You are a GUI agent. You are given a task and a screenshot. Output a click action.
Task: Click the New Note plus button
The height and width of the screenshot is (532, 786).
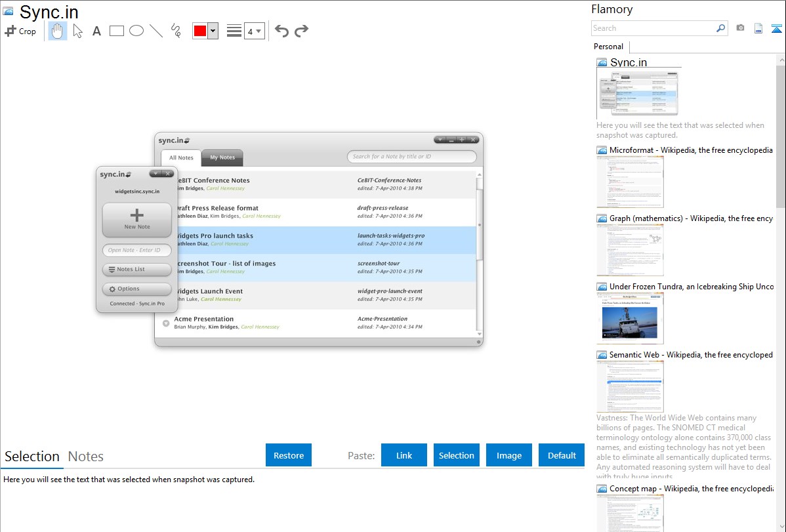coord(137,220)
